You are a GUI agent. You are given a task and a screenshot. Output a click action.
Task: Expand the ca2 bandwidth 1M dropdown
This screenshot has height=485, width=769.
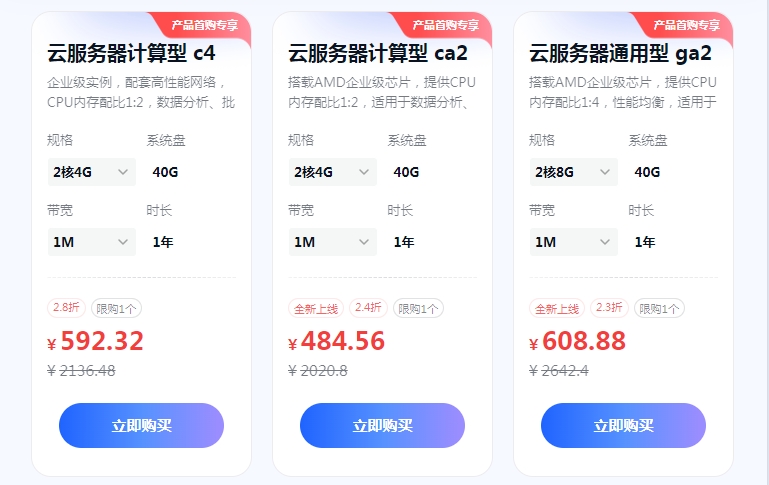[332, 241]
